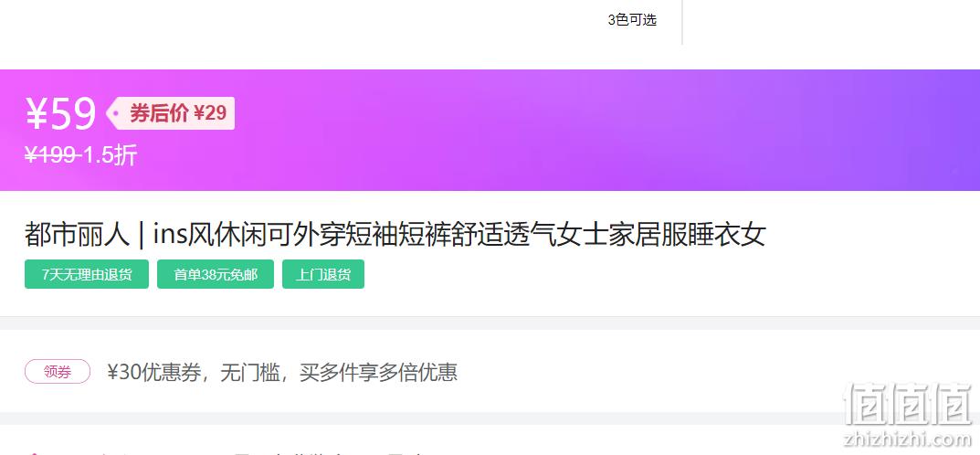Open the 3色可选 color options label
The height and width of the screenshot is (455, 980).
click(x=632, y=19)
